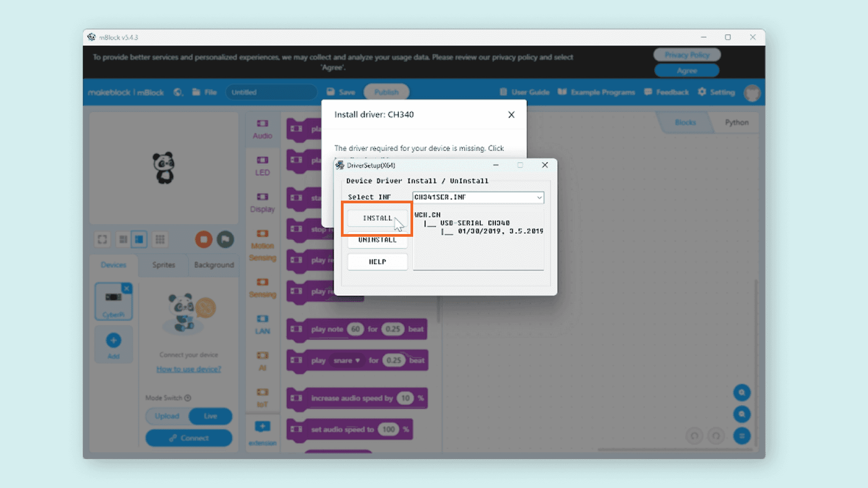Open the language globe icon menu
Screen dimensions: 868x488
pos(178,92)
